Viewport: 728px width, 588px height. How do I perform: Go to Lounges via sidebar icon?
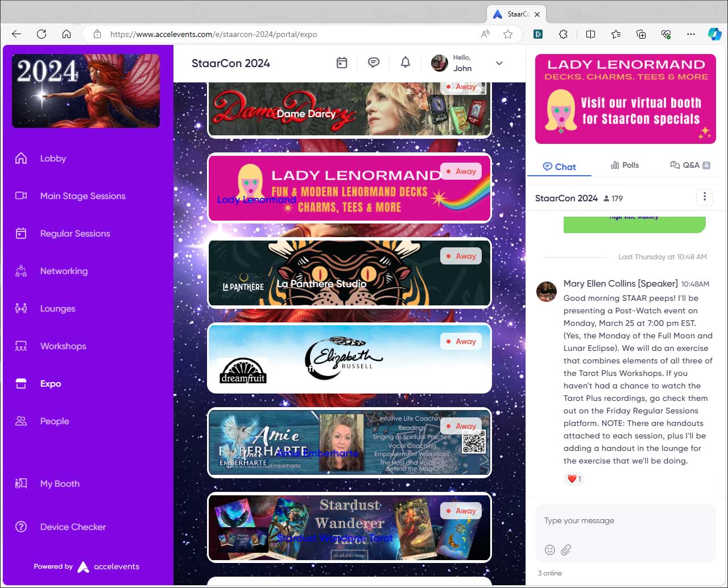point(57,308)
